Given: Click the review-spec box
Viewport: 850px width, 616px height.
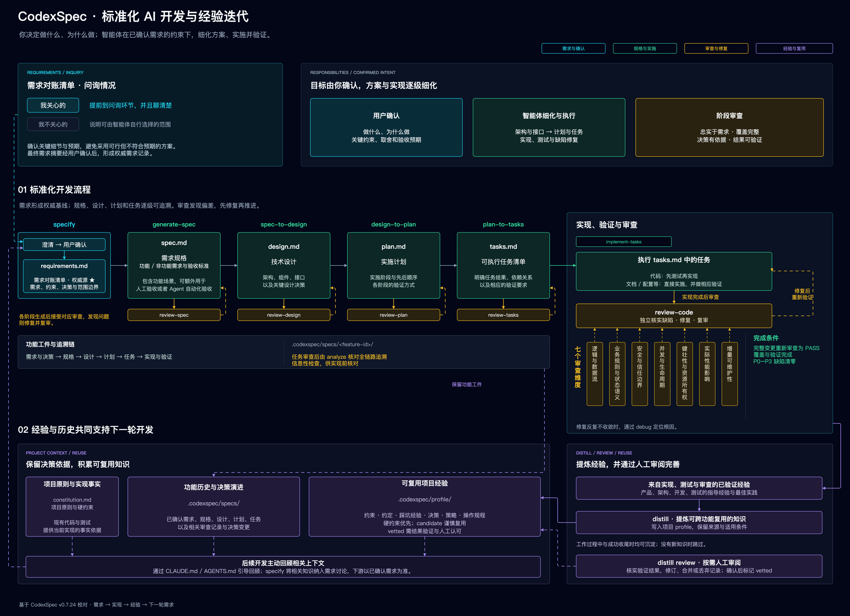Looking at the screenshot, I should point(174,315).
